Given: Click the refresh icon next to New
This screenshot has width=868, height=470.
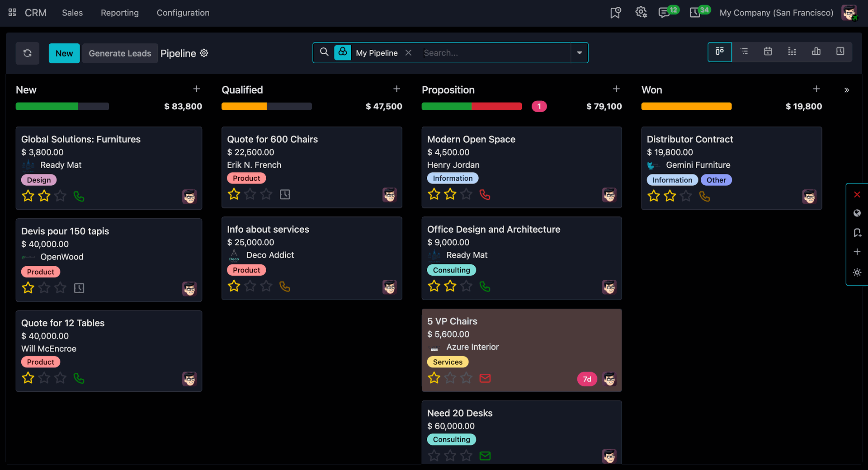Looking at the screenshot, I should [x=28, y=53].
